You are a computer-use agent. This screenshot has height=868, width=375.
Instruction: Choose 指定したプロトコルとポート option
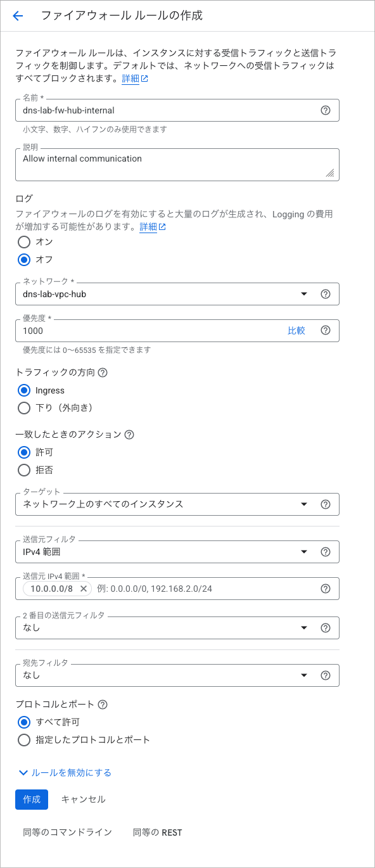point(23,739)
